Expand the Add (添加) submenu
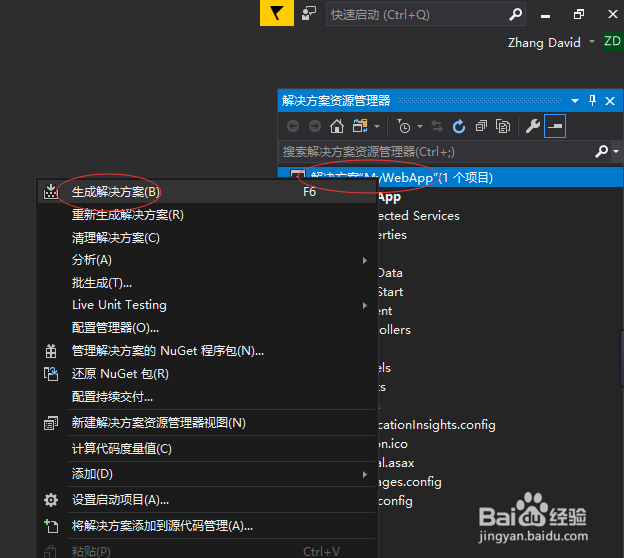Image resolution: width=624 pixels, height=558 pixels. 207,474
